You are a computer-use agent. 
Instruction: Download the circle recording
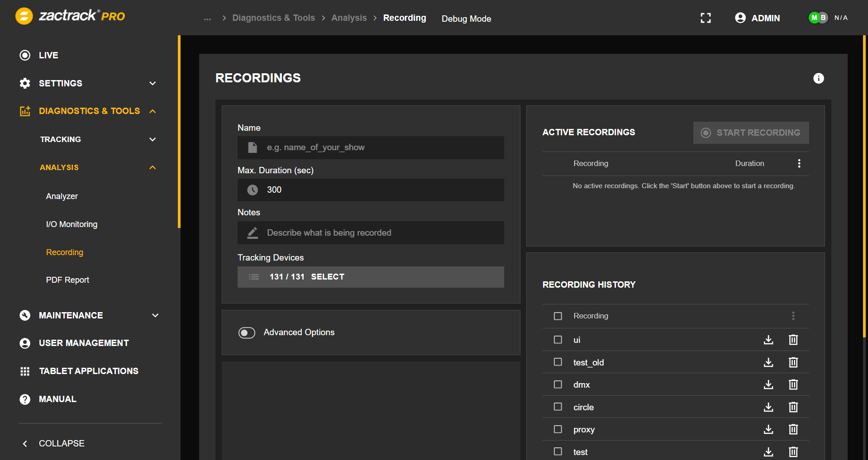[768, 407]
